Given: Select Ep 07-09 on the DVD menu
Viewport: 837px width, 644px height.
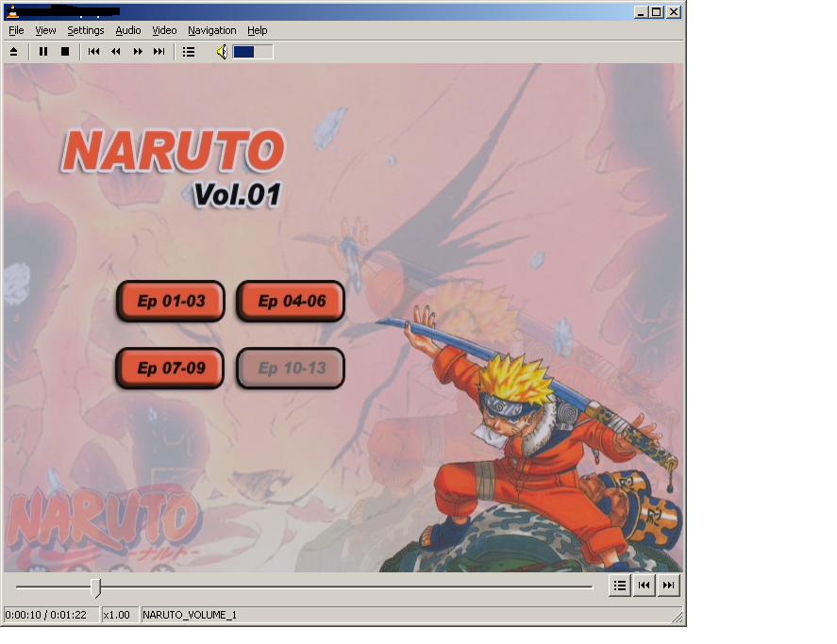Looking at the screenshot, I should [x=170, y=368].
